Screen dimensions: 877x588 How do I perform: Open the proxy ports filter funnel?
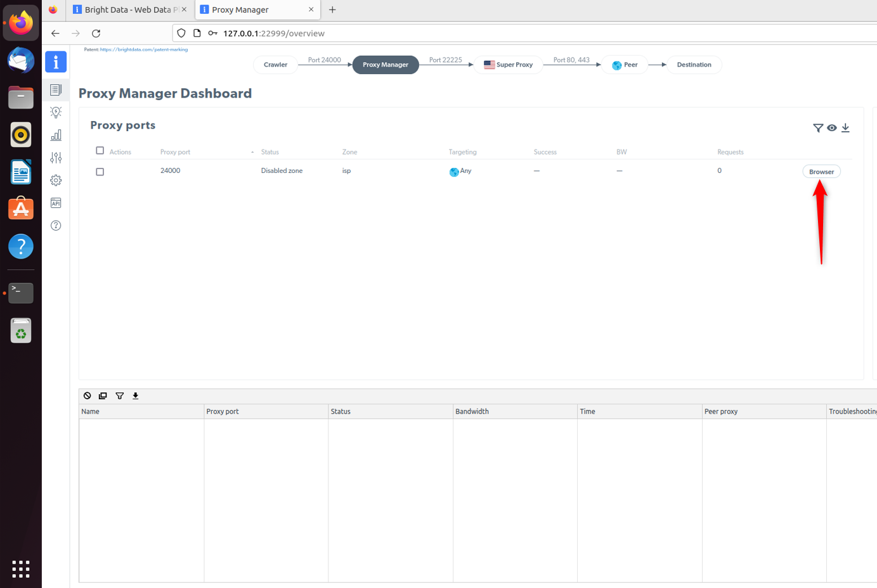coord(818,128)
